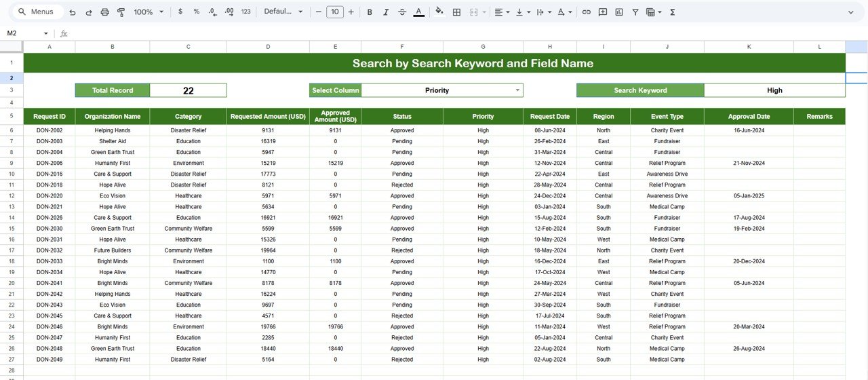Click the print icon

point(104,12)
